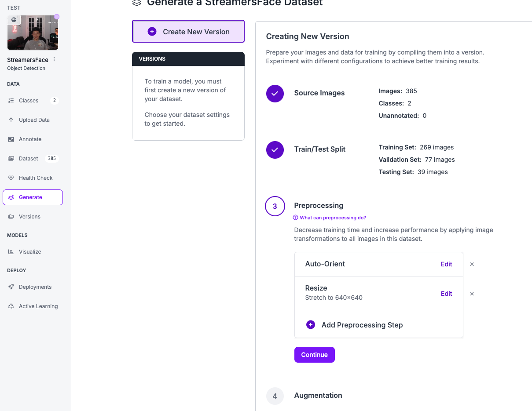Expand the Augmentation step 4
532x411 pixels.
click(318, 396)
